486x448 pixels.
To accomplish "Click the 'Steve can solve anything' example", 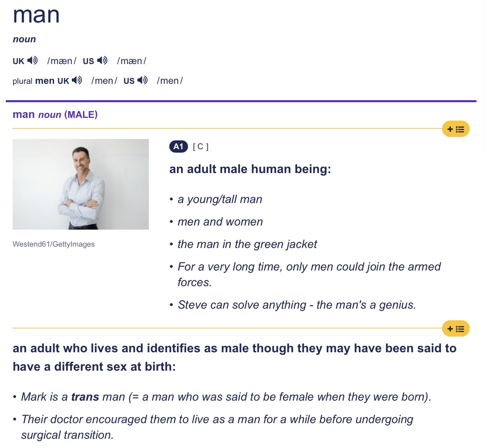I will point(297,305).
